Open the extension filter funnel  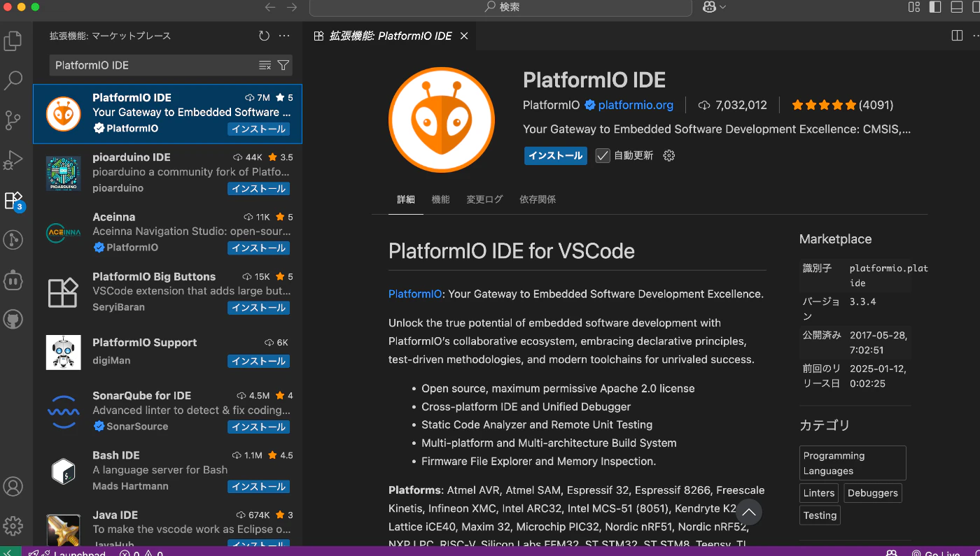coord(283,65)
